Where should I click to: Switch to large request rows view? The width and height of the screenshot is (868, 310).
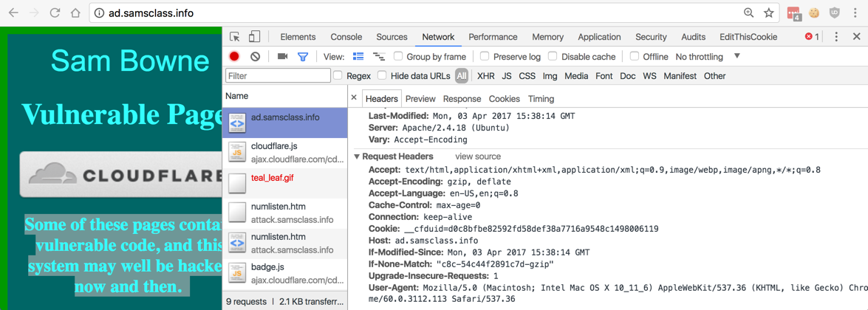358,57
